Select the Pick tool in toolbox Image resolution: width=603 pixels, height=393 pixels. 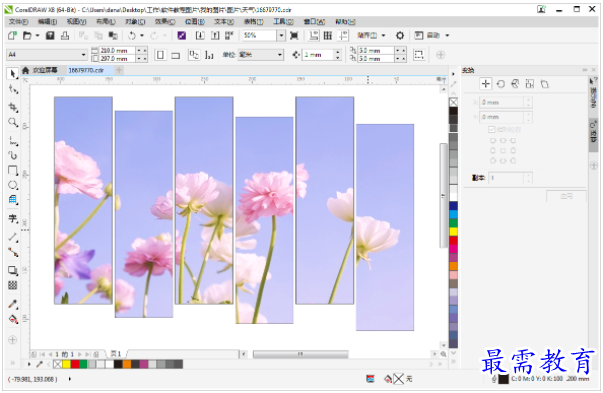13,73
